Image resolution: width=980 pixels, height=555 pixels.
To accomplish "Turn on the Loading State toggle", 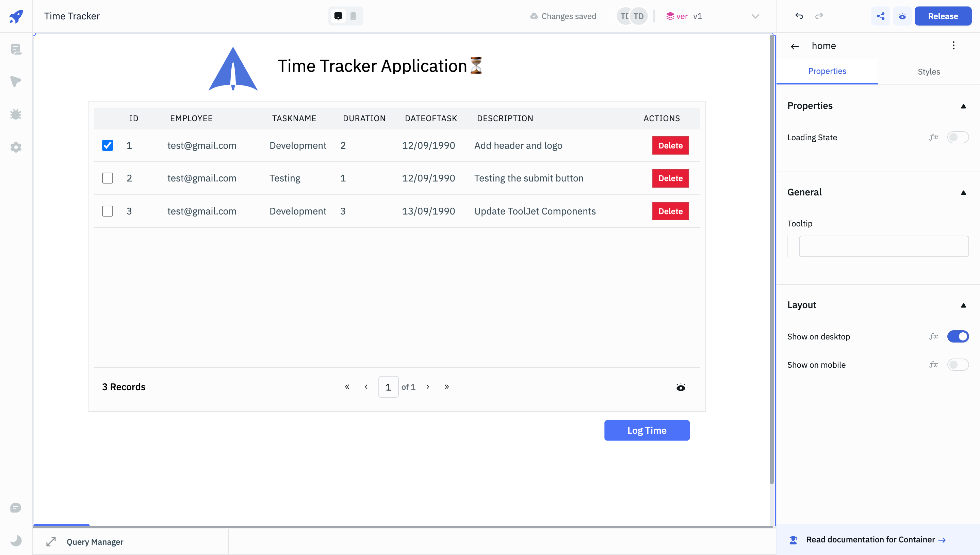I will [958, 137].
